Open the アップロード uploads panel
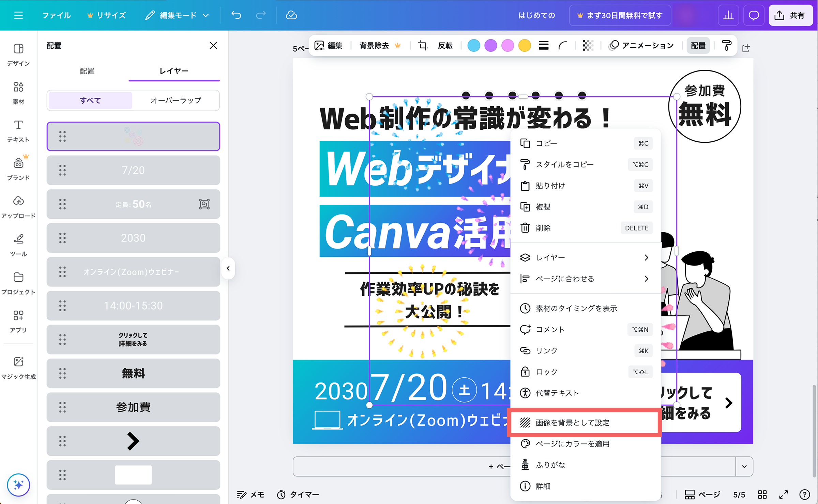The height and width of the screenshot is (504, 818). pos(18,207)
